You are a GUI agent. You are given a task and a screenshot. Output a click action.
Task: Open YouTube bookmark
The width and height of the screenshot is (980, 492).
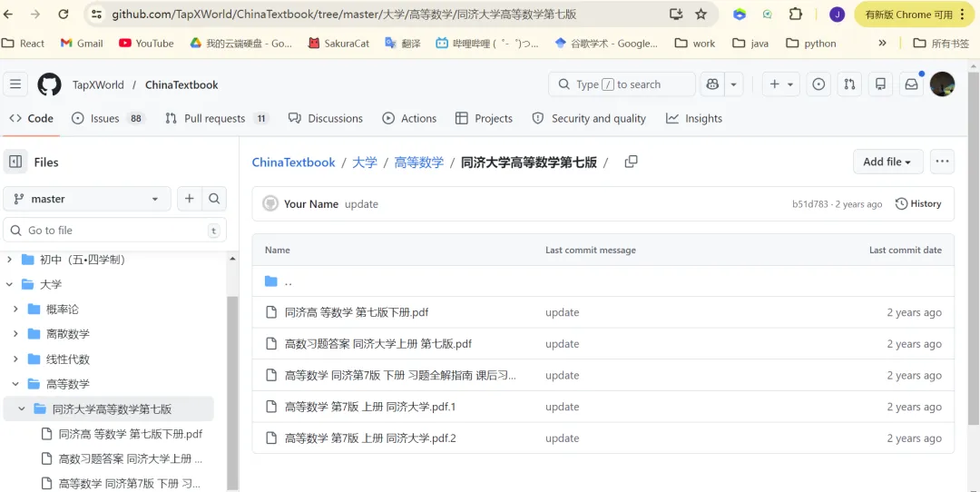pyautogui.click(x=146, y=44)
